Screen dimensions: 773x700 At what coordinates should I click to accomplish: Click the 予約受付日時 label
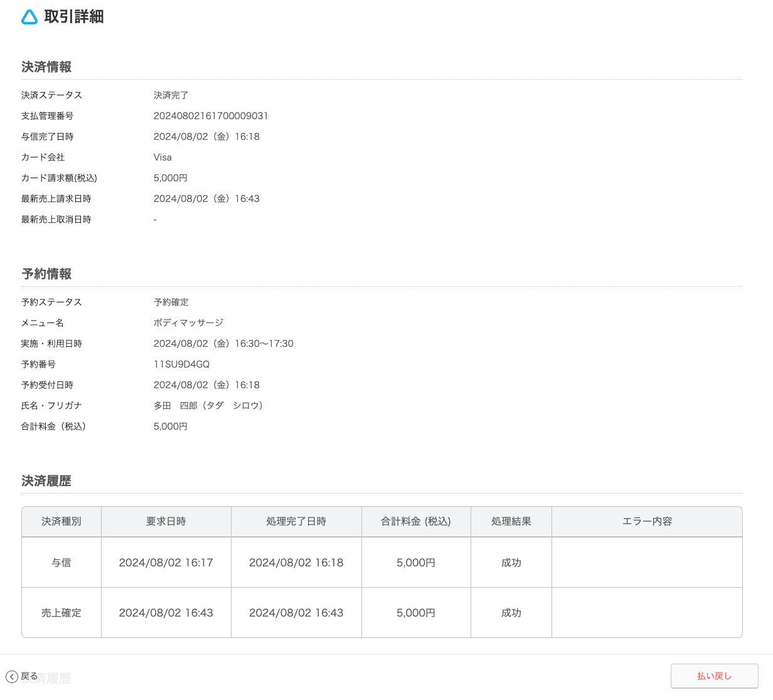[x=48, y=385]
